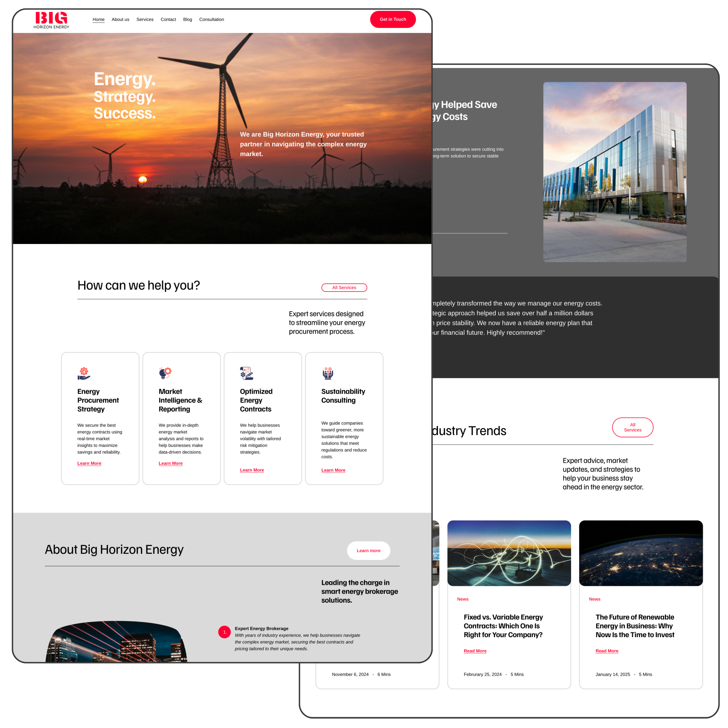728x728 pixels.
Task: Click the Earth at night article thumbnail
Action: click(x=641, y=553)
